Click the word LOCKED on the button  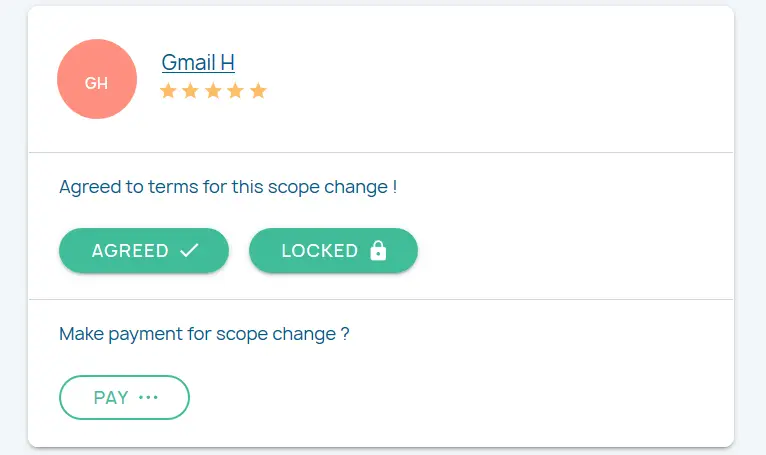(x=320, y=251)
